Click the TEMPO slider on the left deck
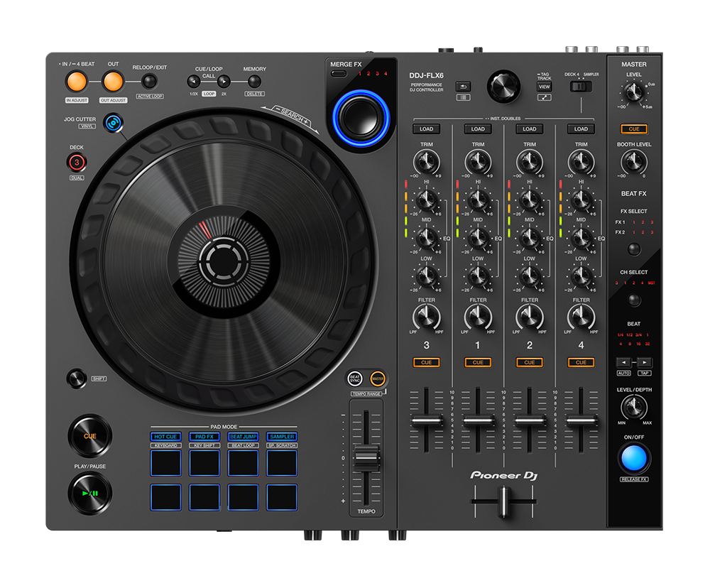710x588 pixels. point(367,458)
